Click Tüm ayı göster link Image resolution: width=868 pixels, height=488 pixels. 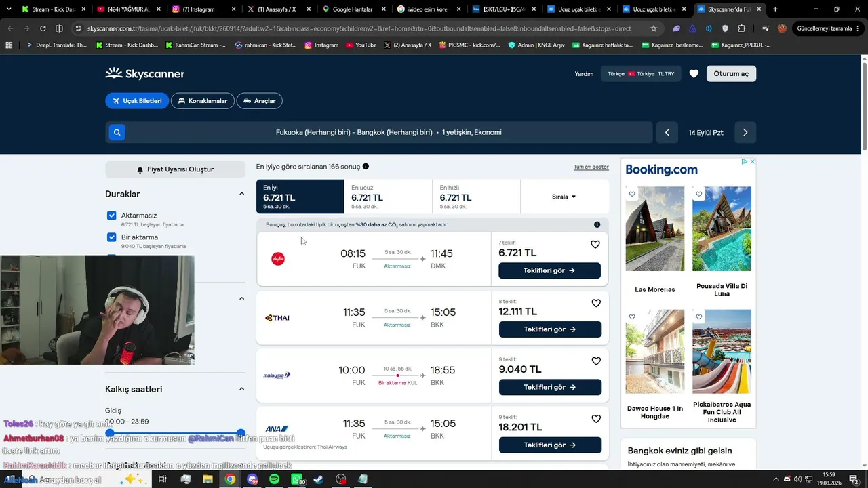[x=591, y=167]
